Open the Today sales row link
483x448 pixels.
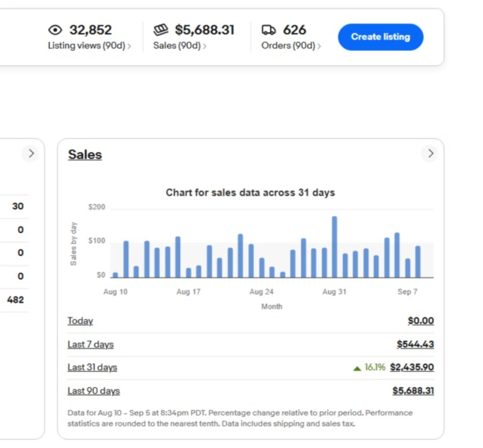[80, 321]
